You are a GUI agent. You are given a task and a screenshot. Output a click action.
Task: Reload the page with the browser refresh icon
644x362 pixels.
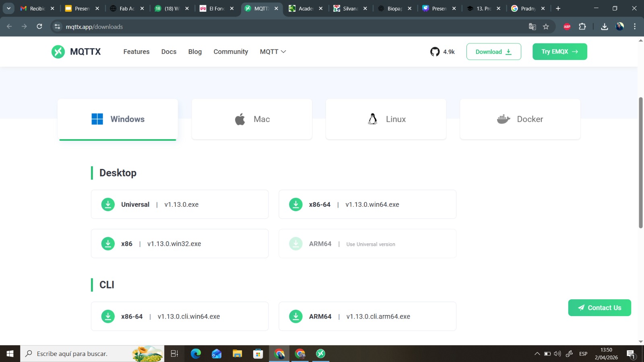[x=39, y=27]
